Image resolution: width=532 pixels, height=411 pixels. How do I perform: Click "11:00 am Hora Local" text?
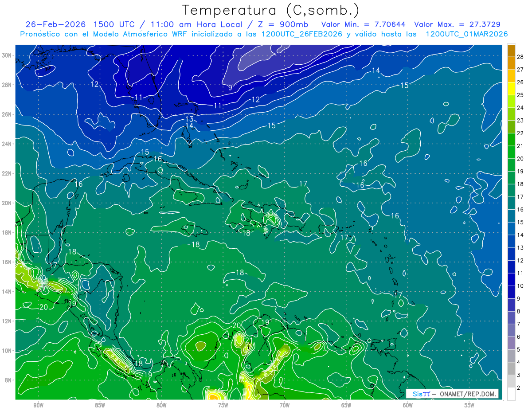196,24
